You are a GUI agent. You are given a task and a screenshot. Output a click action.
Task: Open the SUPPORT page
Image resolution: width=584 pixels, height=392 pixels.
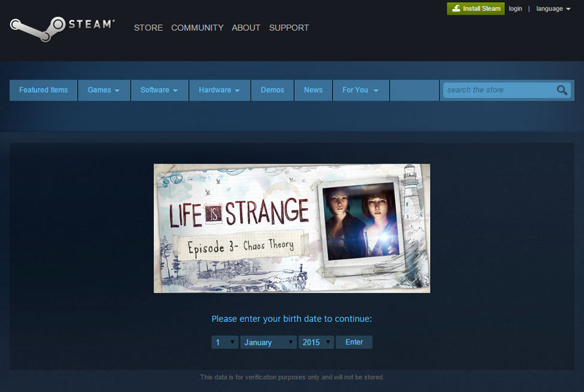pyautogui.click(x=289, y=28)
